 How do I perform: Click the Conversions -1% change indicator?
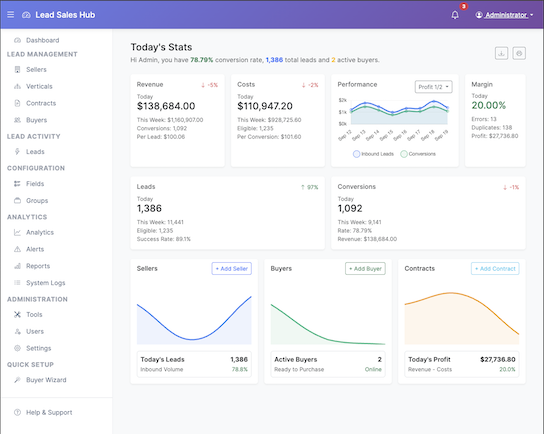(x=511, y=187)
